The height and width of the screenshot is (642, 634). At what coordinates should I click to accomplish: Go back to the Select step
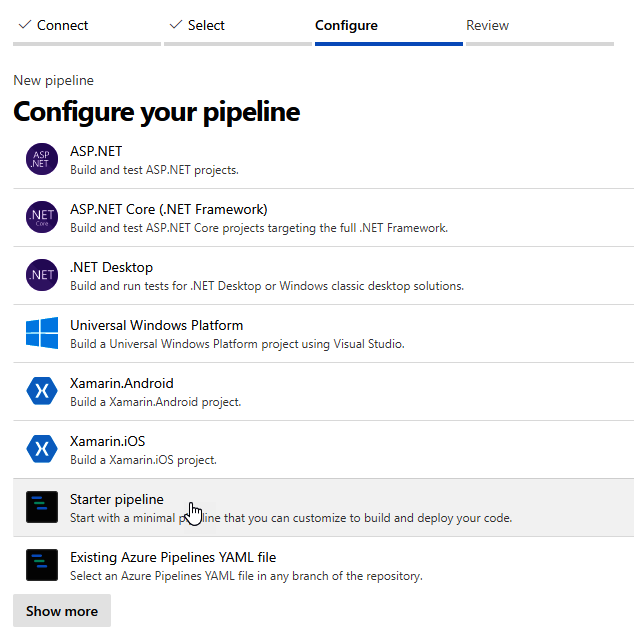pos(206,25)
